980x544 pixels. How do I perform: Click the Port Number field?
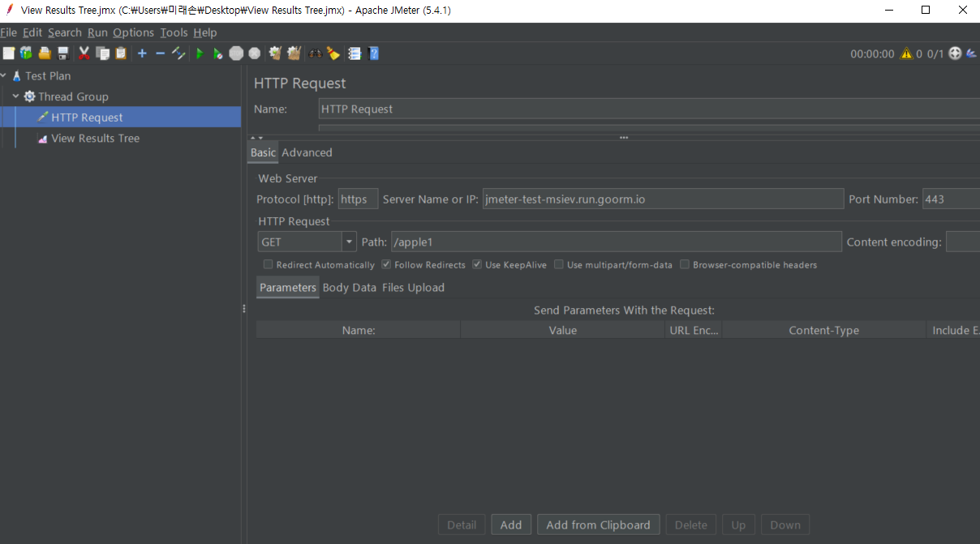951,199
